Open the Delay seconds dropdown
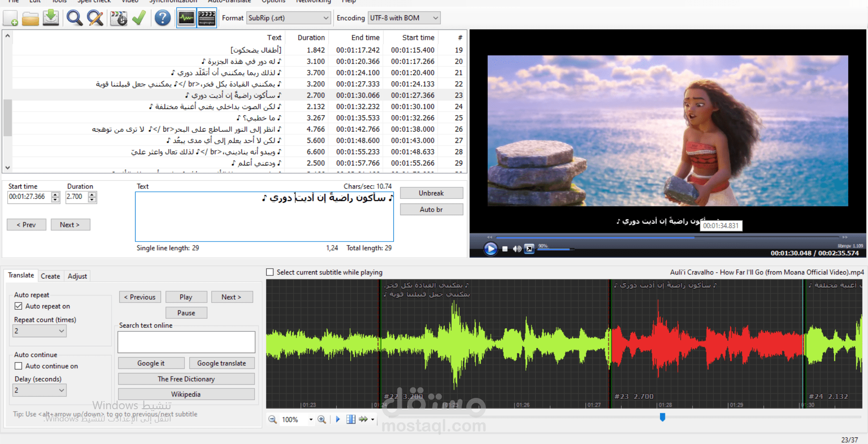 (x=40, y=390)
